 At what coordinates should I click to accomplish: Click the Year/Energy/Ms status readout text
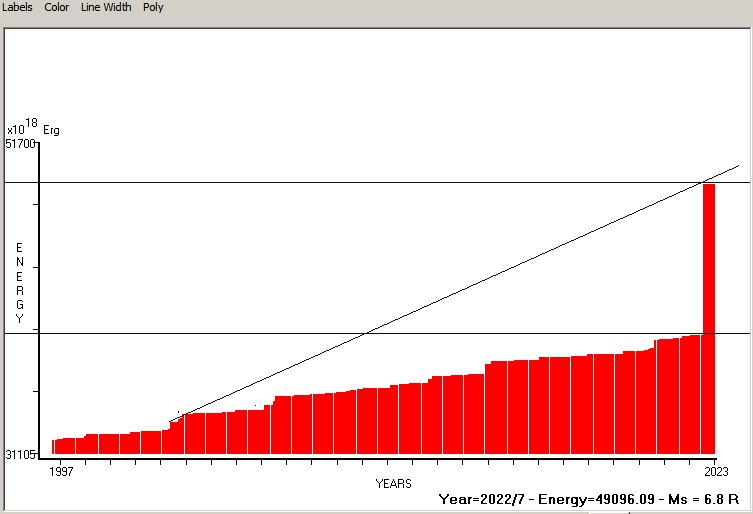pyautogui.click(x=588, y=498)
